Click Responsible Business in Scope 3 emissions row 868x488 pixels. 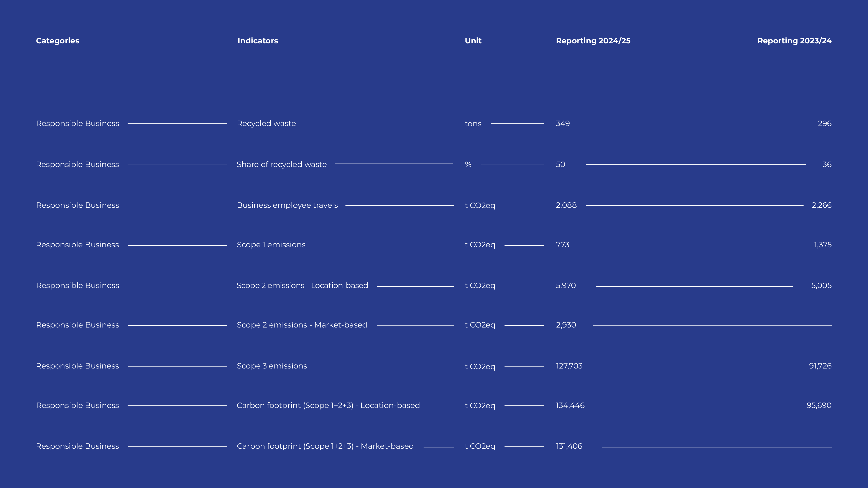pos(77,366)
